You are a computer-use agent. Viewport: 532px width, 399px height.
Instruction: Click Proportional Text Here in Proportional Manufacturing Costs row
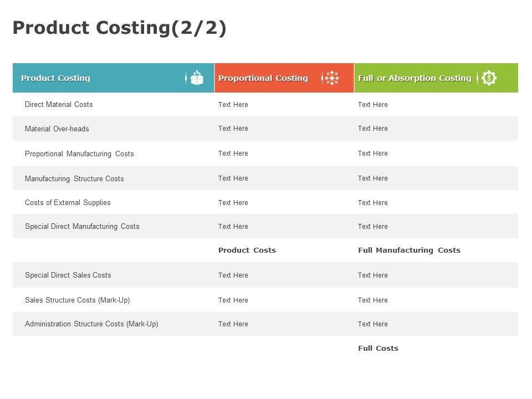point(233,154)
